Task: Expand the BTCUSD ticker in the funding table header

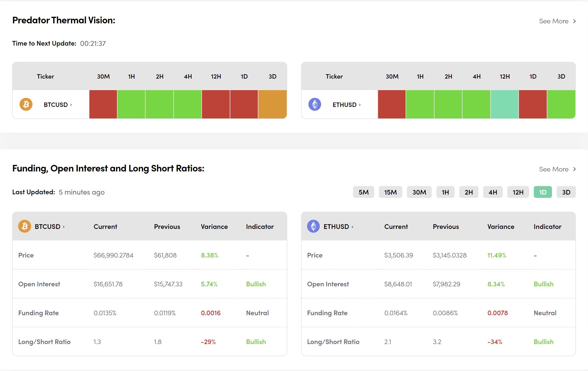Action: 64,227
